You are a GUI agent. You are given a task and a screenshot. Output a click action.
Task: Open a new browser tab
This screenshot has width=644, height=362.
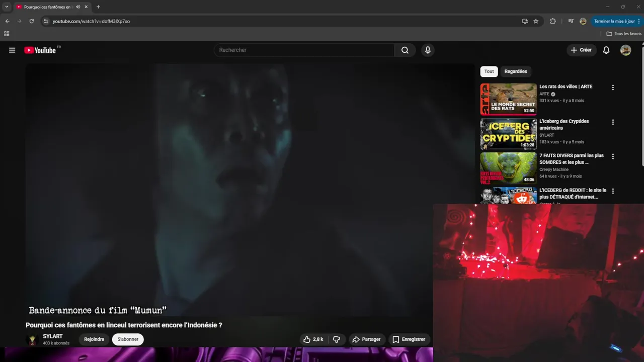coord(98,7)
